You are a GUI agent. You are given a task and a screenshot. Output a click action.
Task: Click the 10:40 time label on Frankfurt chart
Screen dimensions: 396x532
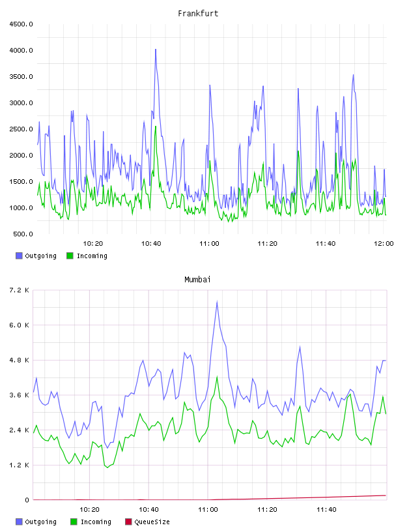coord(151,244)
